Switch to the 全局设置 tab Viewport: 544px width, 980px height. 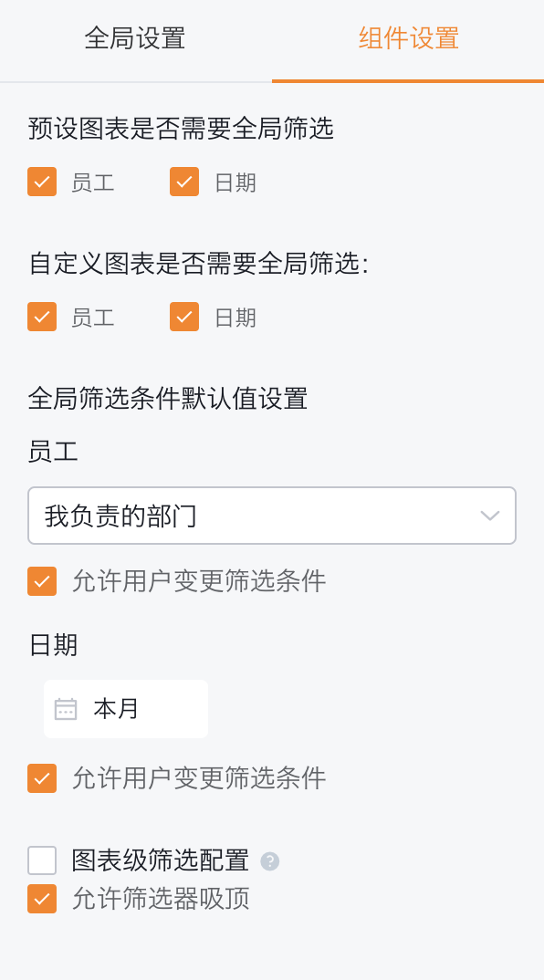click(135, 38)
